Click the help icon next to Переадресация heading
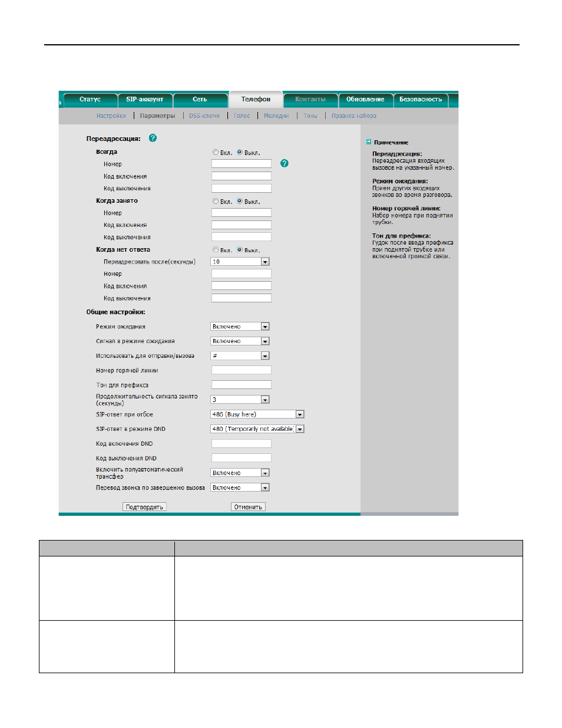This screenshot has width=562, height=728. pyautogui.click(x=153, y=138)
